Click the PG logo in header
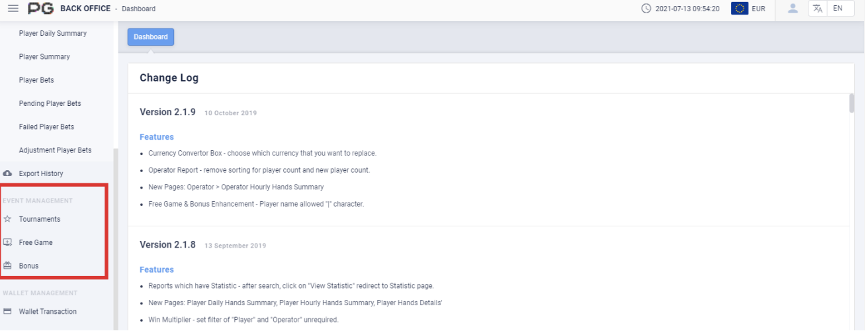Viewport: 868px width, 331px height. (x=40, y=9)
